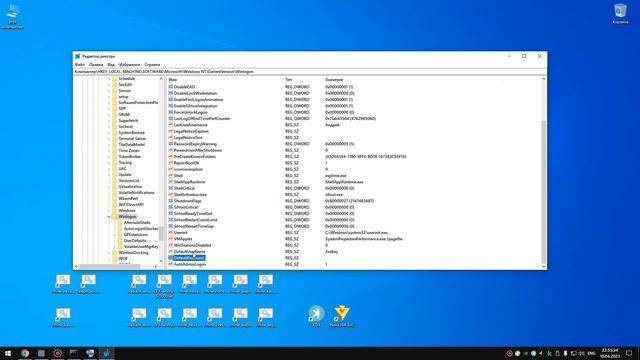This screenshot has height=360, width=640.
Task: Click the sihost.exe data cell
Action: pyautogui.click(x=334, y=195)
